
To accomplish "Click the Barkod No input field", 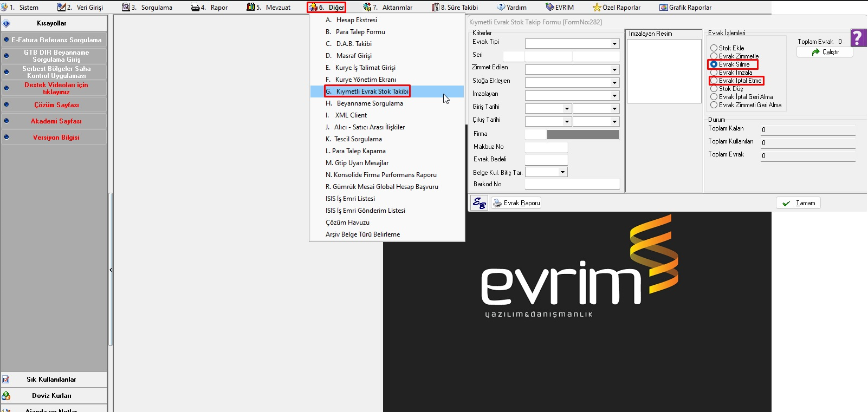I will (x=572, y=184).
